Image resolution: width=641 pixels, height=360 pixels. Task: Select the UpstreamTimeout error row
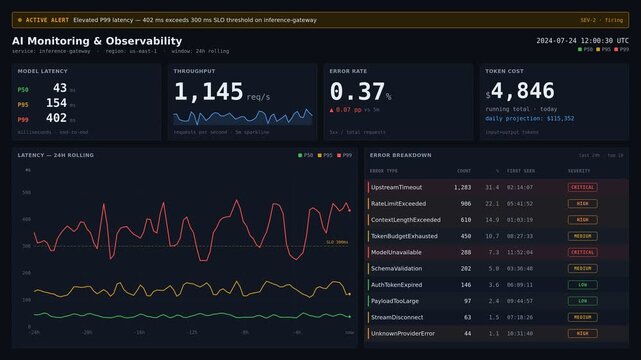[x=496, y=187]
